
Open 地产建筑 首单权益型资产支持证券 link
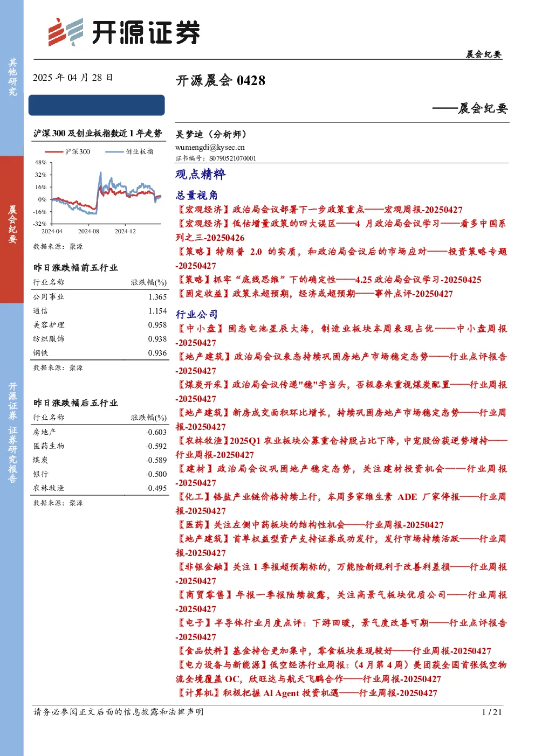(341, 546)
